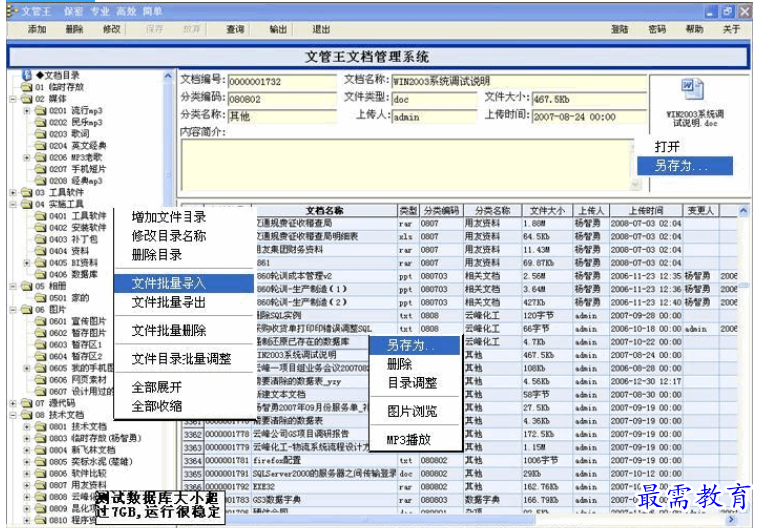Click the folder icon of 01 临时存放
Viewport: 759px width, 528px height.
27,88
